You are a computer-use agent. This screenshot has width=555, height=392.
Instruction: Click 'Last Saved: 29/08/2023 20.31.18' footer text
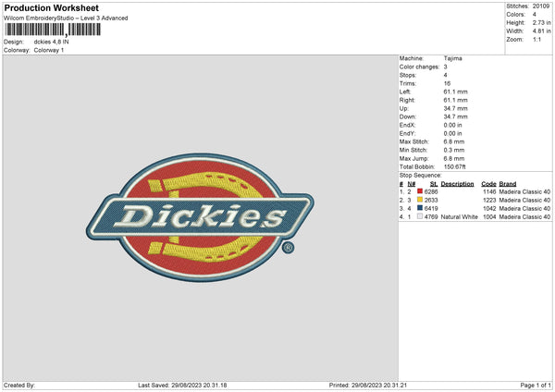[182, 385]
